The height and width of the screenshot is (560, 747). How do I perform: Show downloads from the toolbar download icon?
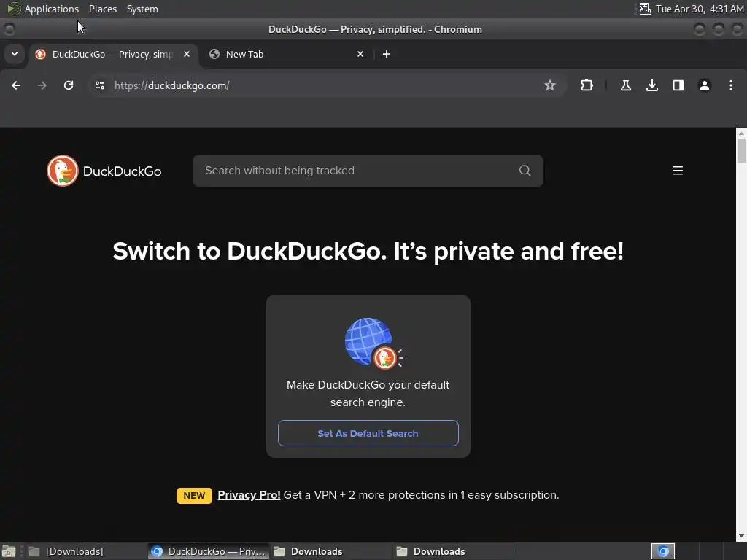tap(651, 85)
